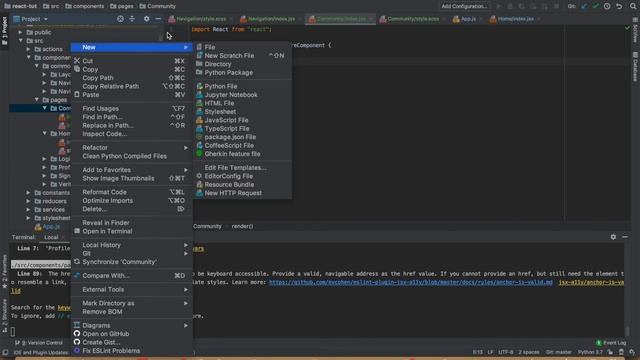Click the TypeScript File icon
Viewport: 640px width, 360px height.
[199, 129]
